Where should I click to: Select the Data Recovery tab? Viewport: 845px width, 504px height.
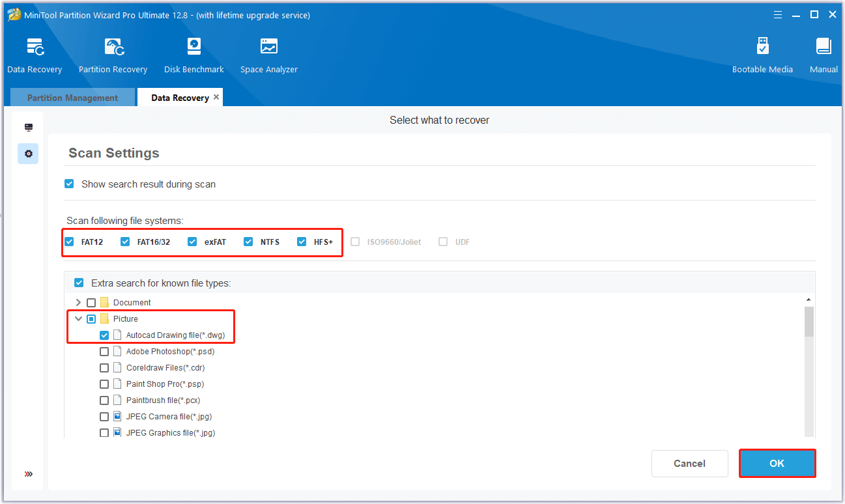pyautogui.click(x=180, y=98)
